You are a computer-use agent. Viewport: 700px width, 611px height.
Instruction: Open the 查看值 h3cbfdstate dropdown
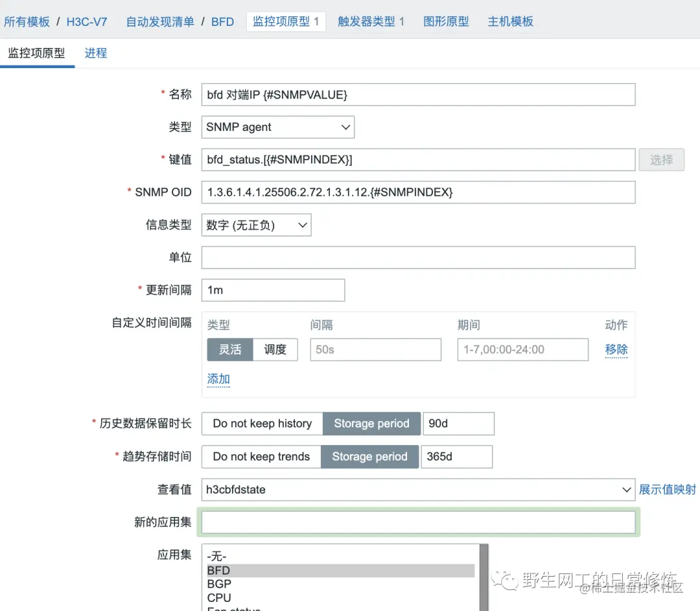click(418, 490)
